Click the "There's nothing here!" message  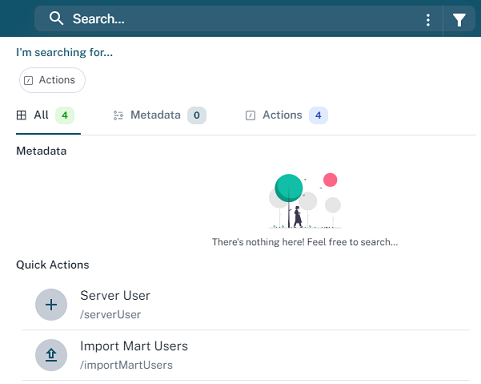pos(305,242)
